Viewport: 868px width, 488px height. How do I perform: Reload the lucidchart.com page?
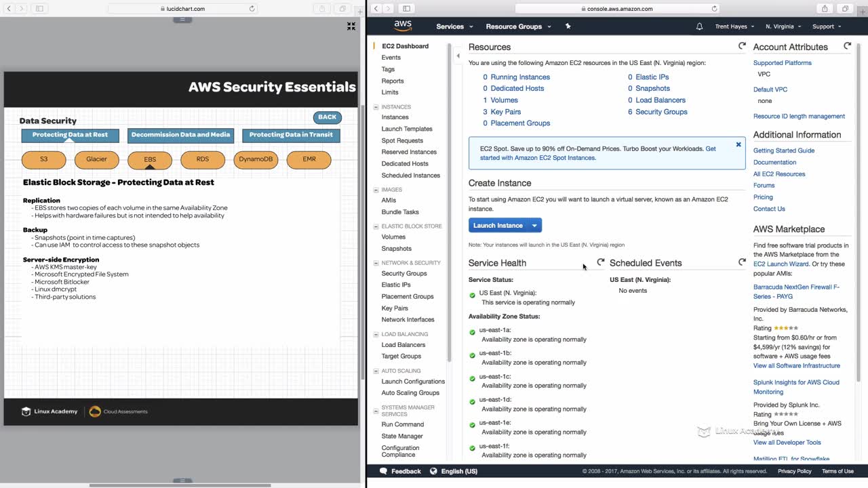point(252,9)
